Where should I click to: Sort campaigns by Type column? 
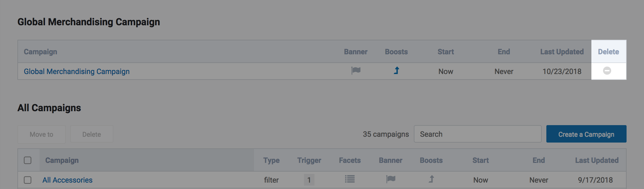click(x=271, y=160)
